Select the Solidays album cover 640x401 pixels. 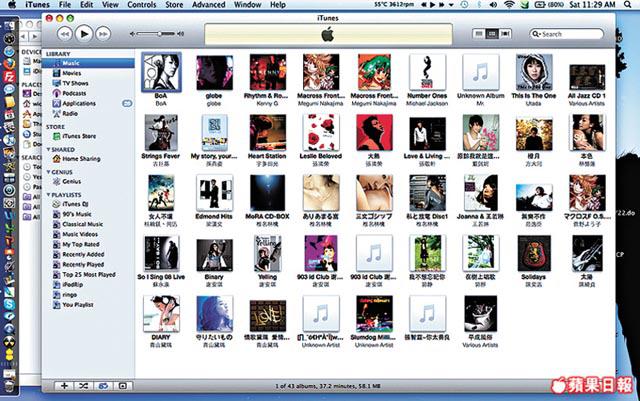(x=533, y=254)
